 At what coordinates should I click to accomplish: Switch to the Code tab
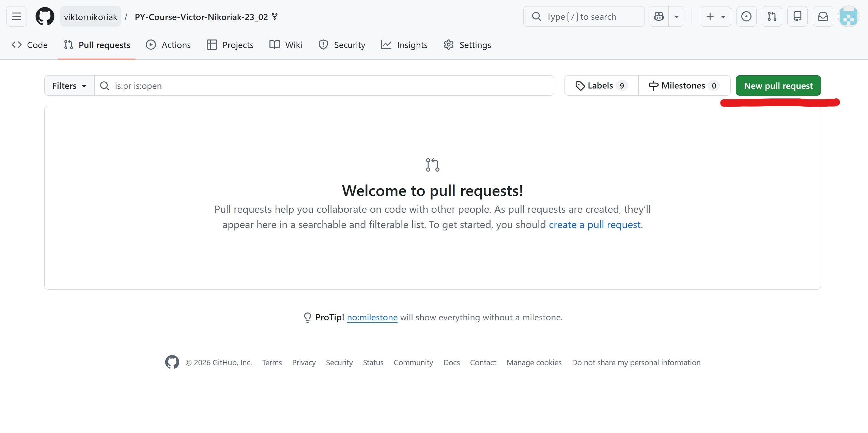(30, 45)
